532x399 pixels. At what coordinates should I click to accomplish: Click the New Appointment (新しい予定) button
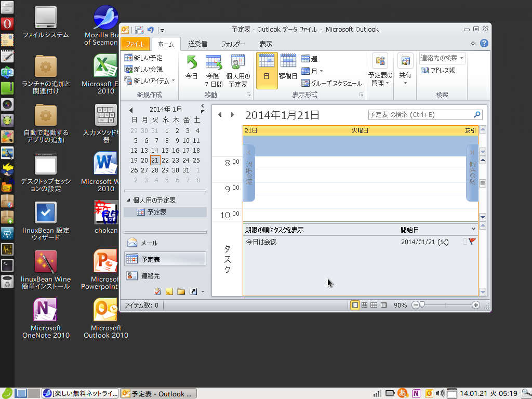click(x=143, y=58)
